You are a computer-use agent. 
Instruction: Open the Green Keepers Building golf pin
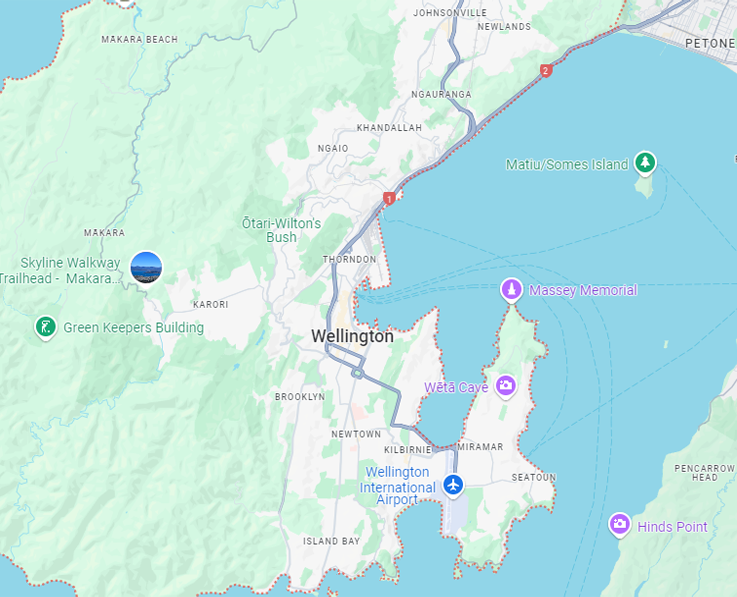46,327
